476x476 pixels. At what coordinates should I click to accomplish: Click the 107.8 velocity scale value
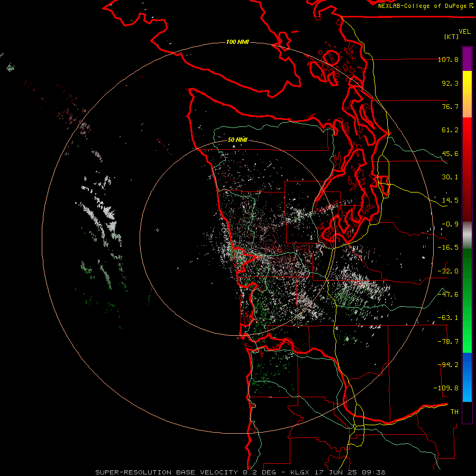448,59
